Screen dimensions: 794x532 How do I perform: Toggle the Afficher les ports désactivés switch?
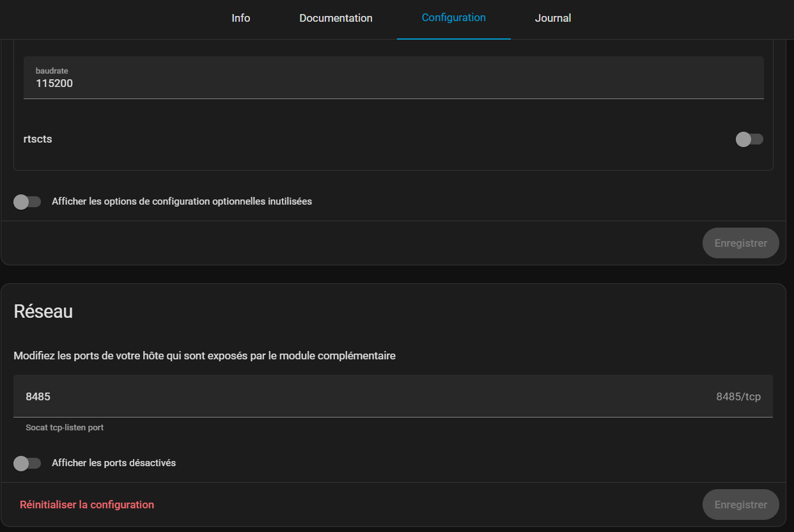point(27,463)
